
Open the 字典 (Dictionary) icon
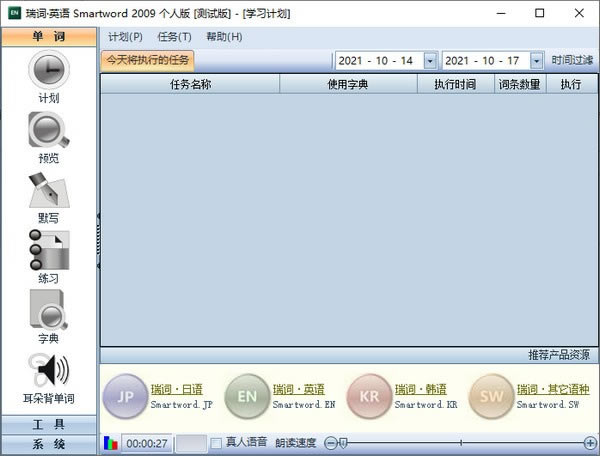48,310
